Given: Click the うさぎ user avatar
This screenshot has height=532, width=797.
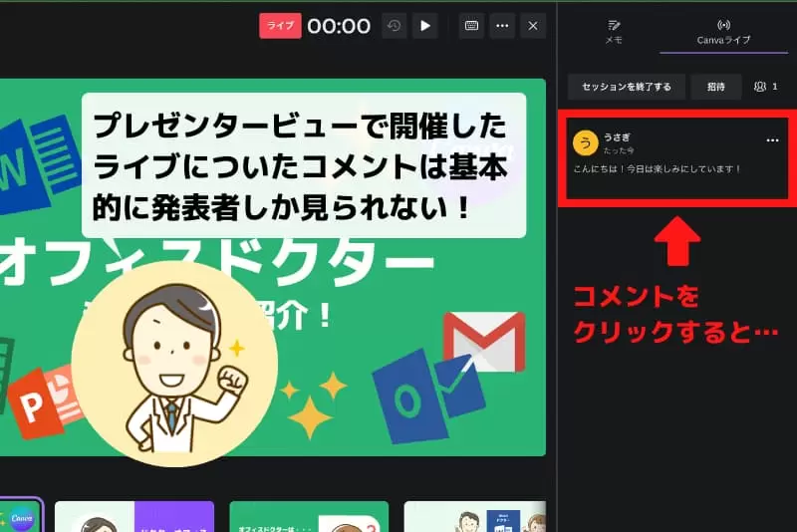Looking at the screenshot, I should click(585, 142).
